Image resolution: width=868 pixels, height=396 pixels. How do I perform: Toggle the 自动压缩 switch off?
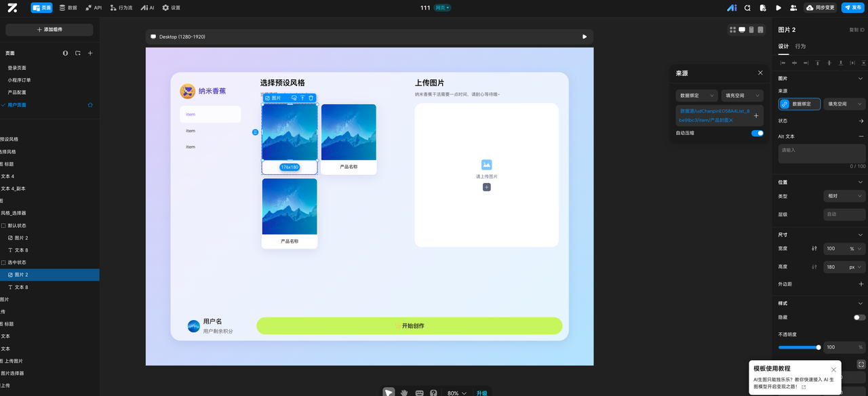pyautogui.click(x=757, y=133)
